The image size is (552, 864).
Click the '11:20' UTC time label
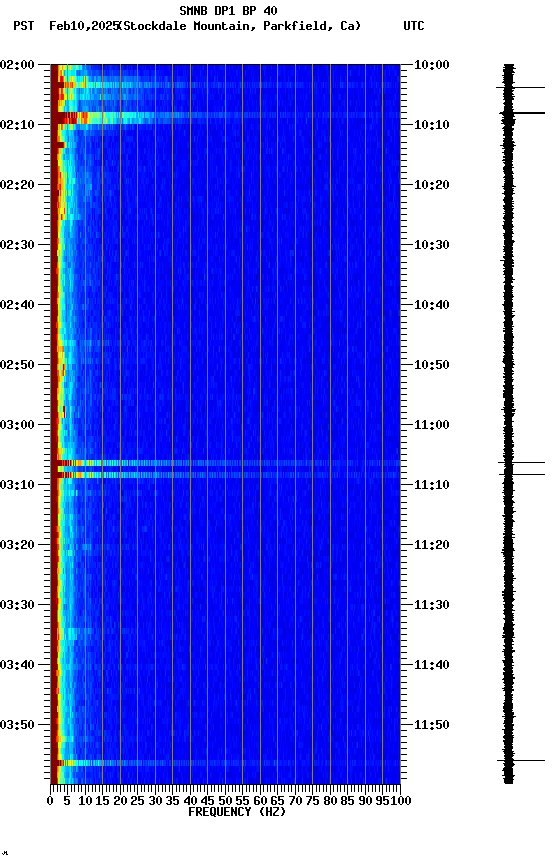click(x=431, y=545)
